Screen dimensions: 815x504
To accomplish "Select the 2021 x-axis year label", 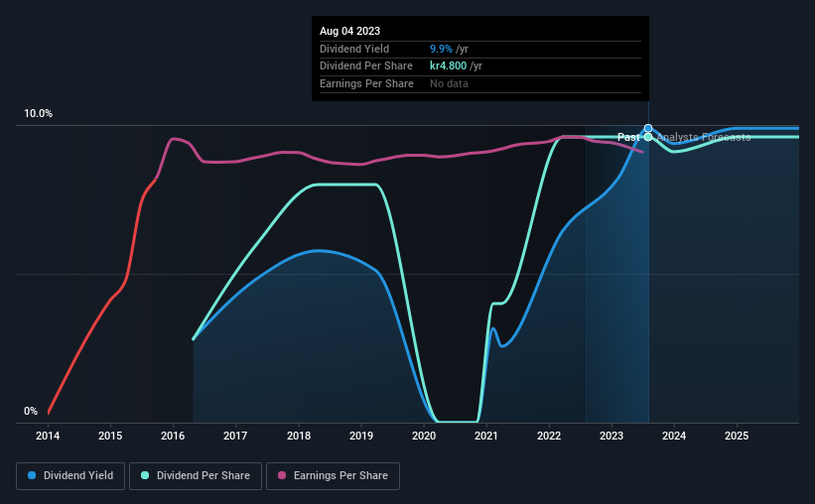I will tap(486, 436).
